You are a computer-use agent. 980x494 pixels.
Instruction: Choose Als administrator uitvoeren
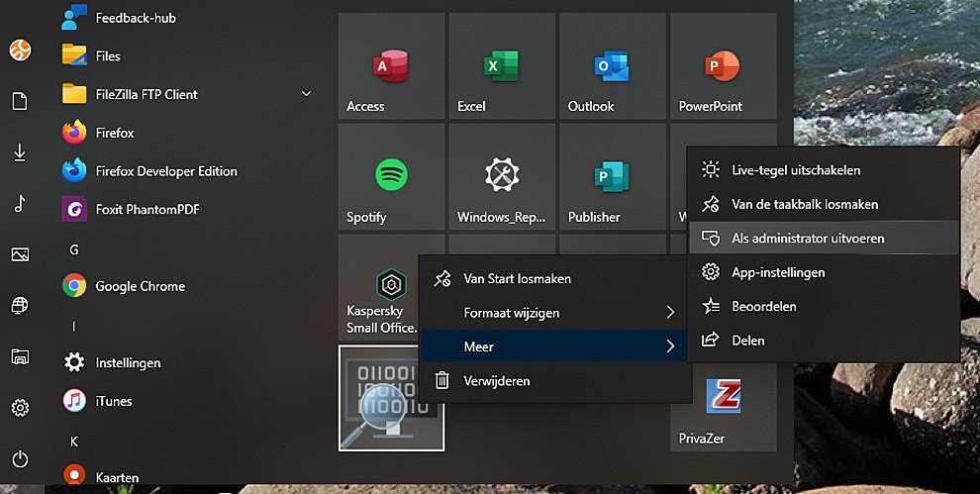click(824, 238)
